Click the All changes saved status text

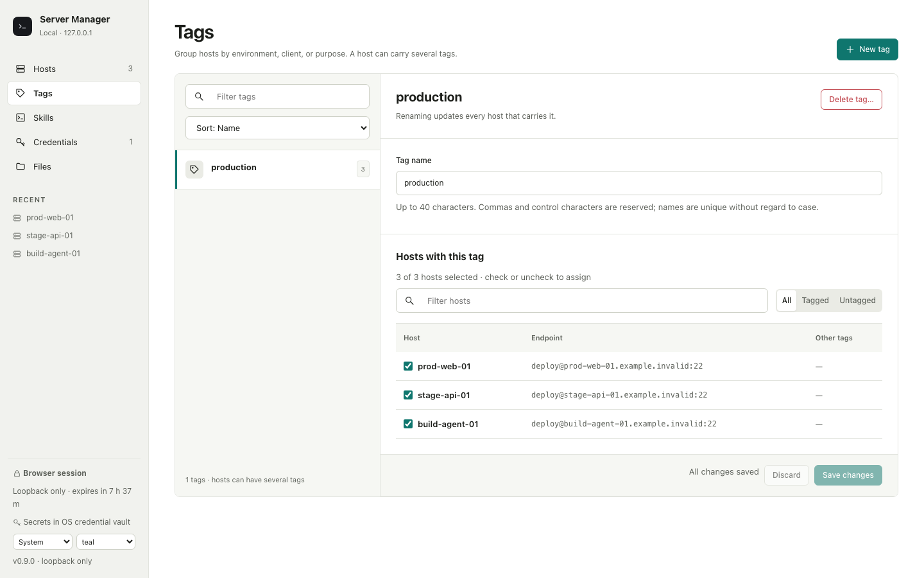tap(724, 472)
